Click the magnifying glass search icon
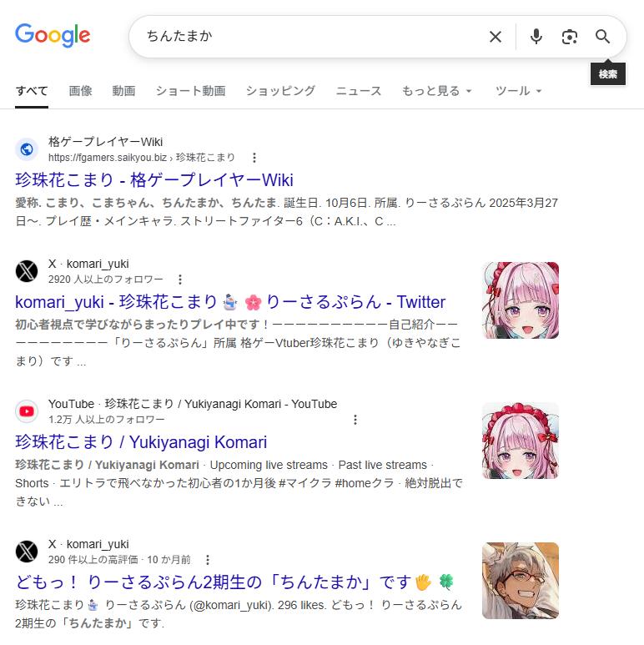Screen dimensions: 644x645 coord(602,37)
